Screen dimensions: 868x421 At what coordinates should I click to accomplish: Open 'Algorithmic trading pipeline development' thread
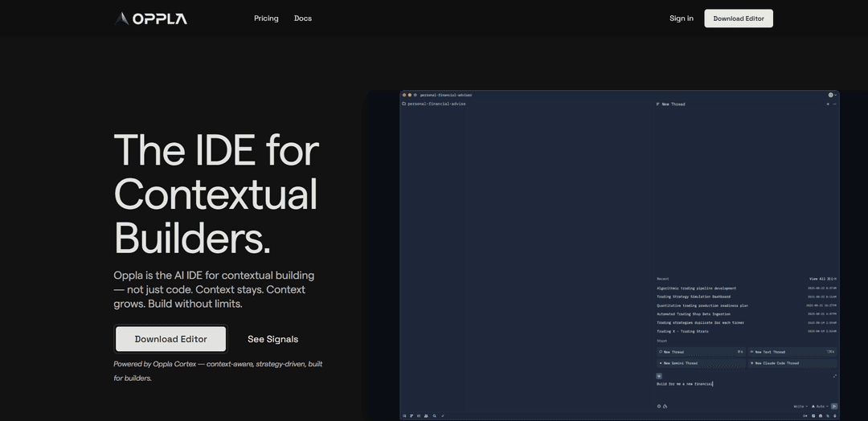(x=747, y=288)
